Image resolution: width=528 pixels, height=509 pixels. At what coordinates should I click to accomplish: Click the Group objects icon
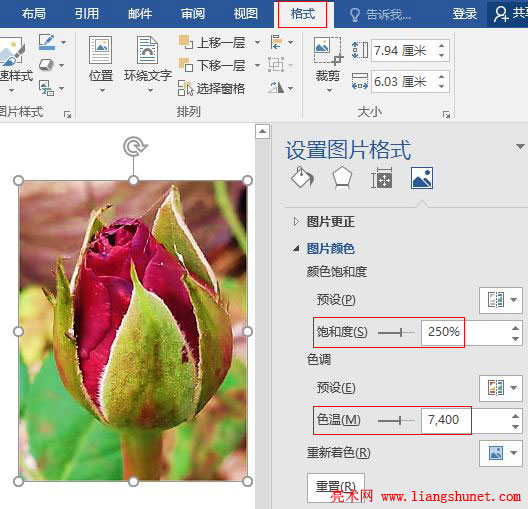tap(276, 65)
